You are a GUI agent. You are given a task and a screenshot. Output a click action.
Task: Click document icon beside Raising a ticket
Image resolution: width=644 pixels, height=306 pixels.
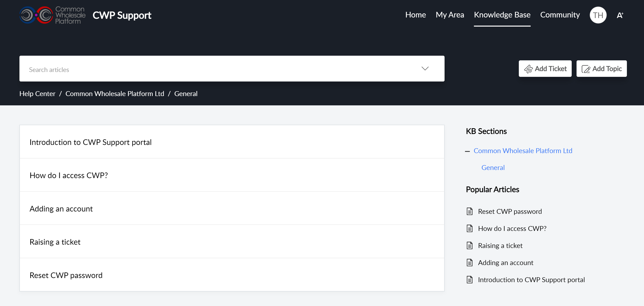[x=469, y=246]
